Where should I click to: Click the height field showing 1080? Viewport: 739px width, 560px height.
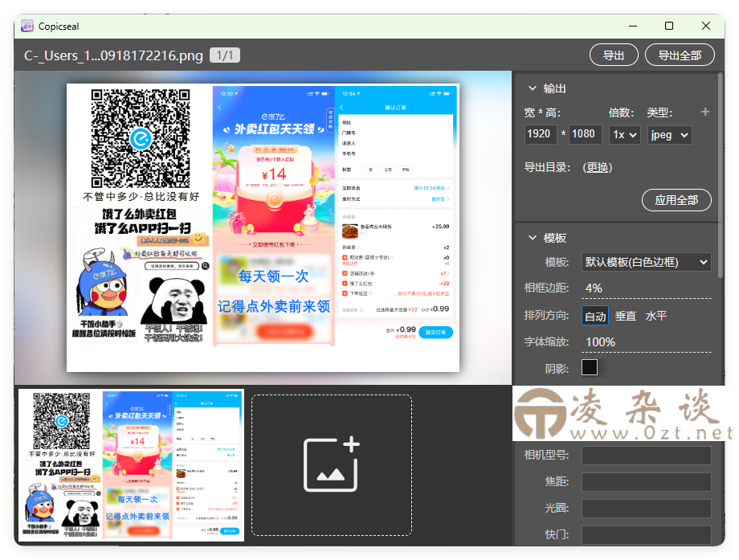coord(585,134)
